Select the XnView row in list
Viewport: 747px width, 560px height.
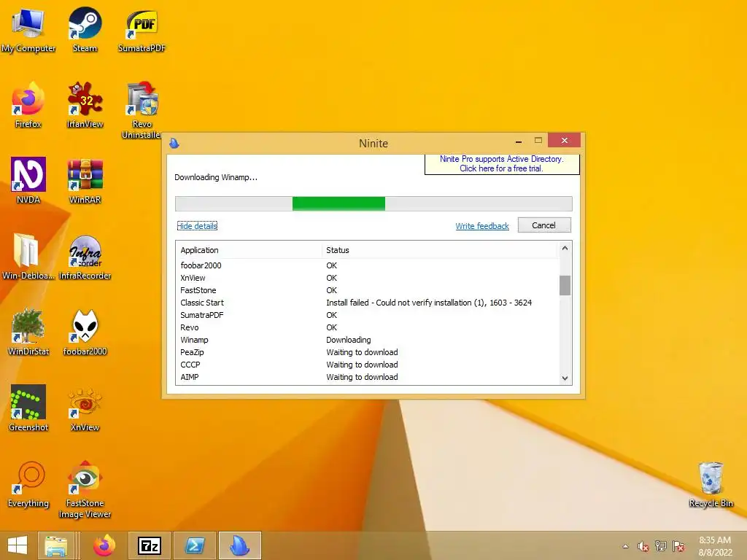(x=367, y=278)
